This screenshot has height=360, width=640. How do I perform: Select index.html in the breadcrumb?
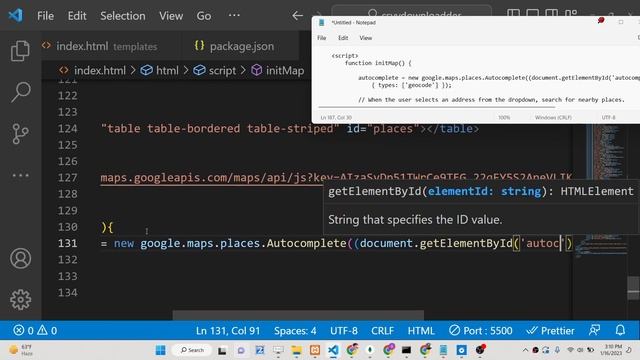(100, 71)
